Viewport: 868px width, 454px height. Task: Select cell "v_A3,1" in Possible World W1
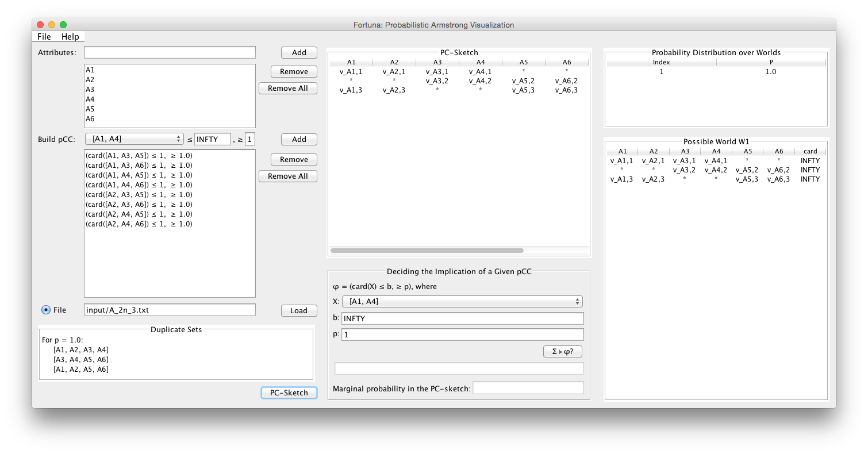click(685, 160)
